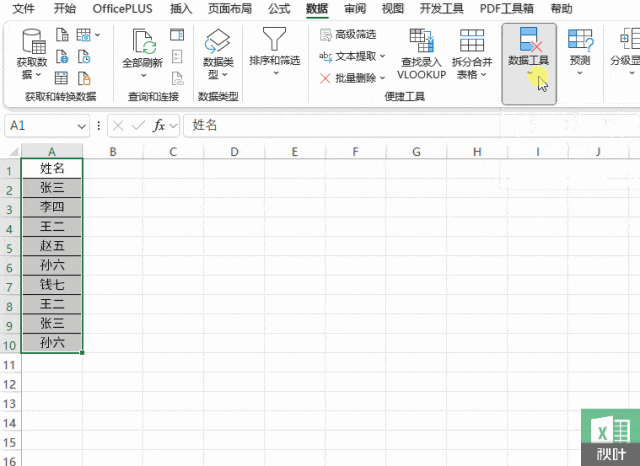Select column C header
The width and height of the screenshot is (640, 466).
173,151
